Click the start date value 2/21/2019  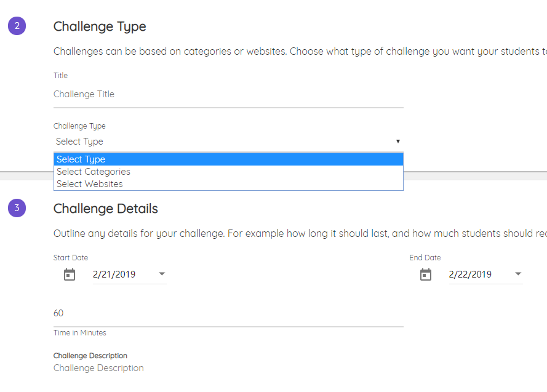114,274
